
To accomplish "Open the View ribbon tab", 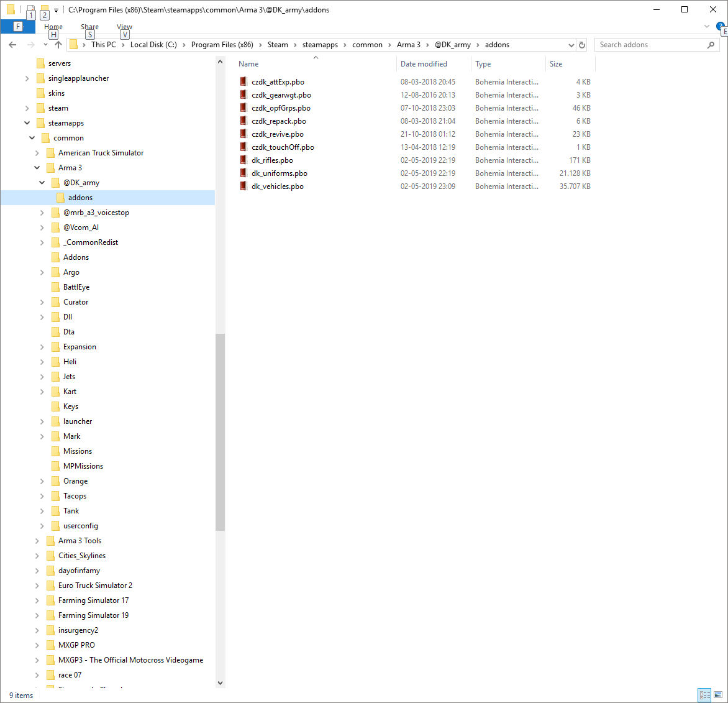I will tap(124, 27).
